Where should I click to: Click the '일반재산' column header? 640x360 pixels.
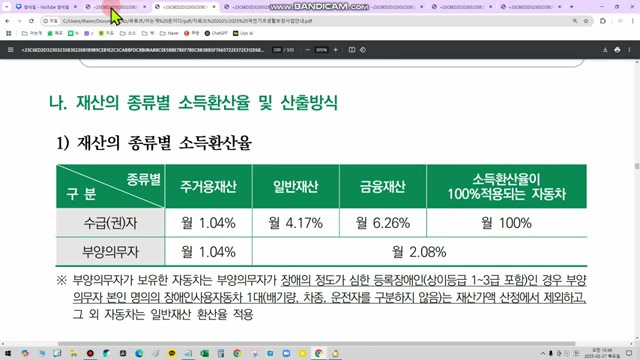point(296,187)
